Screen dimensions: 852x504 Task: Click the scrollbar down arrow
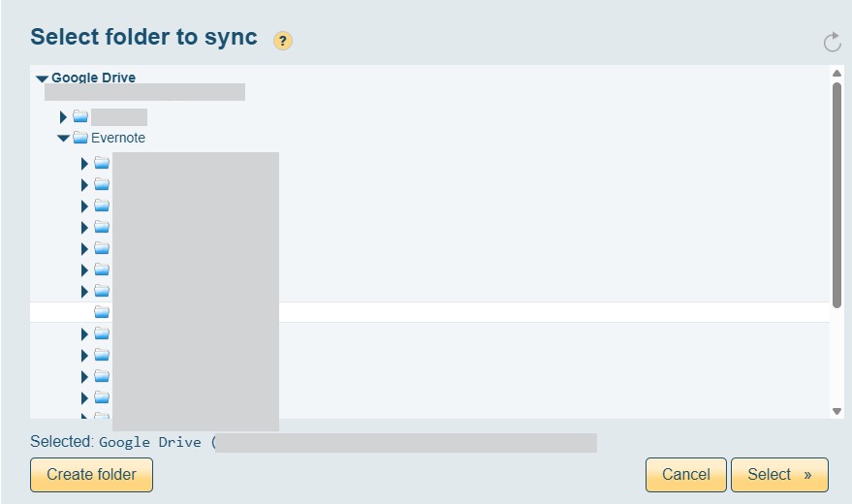click(x=837, y=411)
